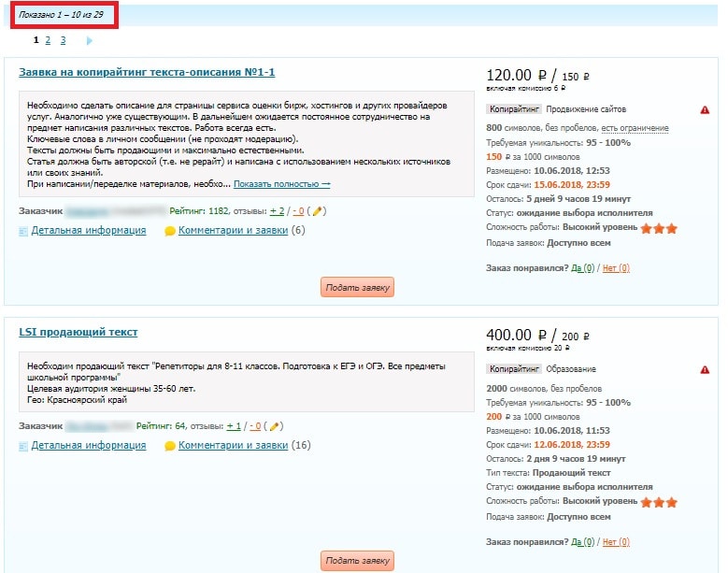The image size is (728, 573).
Task: Go to page 2 of the listing
Action: pos(48,40)
